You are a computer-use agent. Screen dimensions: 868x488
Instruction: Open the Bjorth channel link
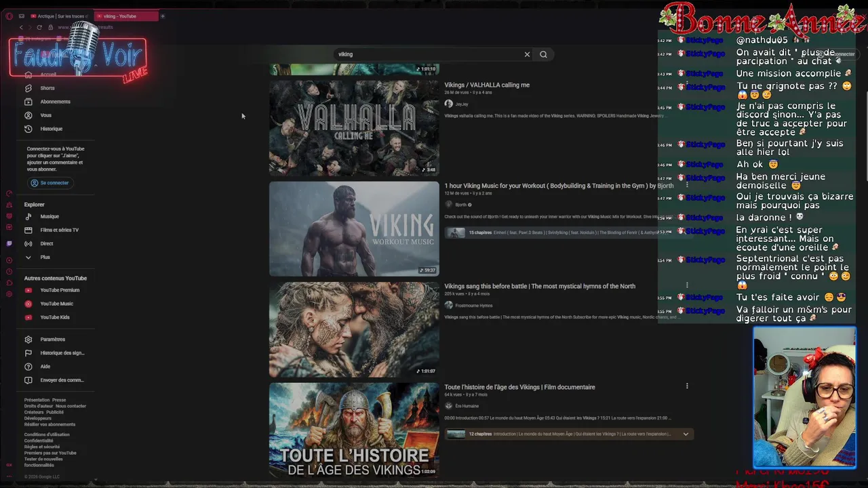461,205
